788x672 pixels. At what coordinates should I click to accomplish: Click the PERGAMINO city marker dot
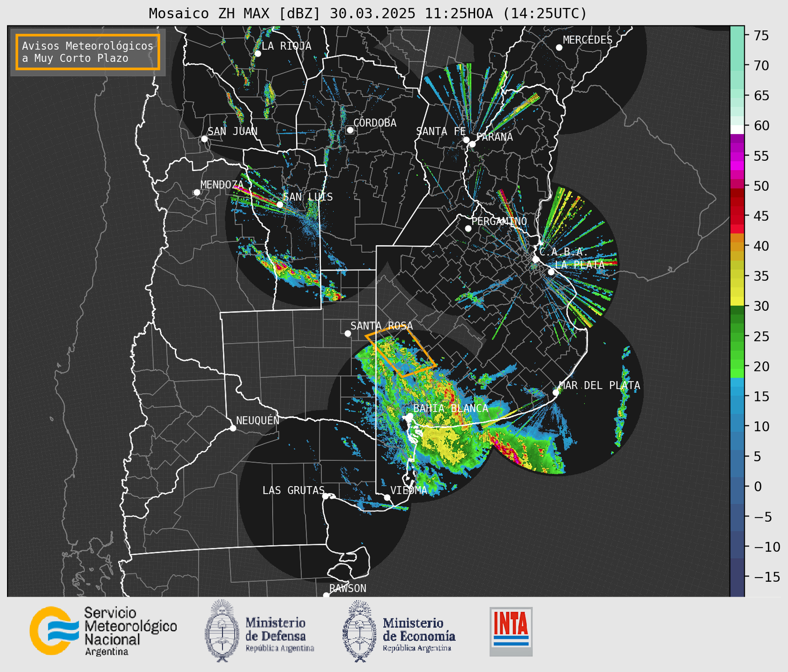click(x=468, y=229)
